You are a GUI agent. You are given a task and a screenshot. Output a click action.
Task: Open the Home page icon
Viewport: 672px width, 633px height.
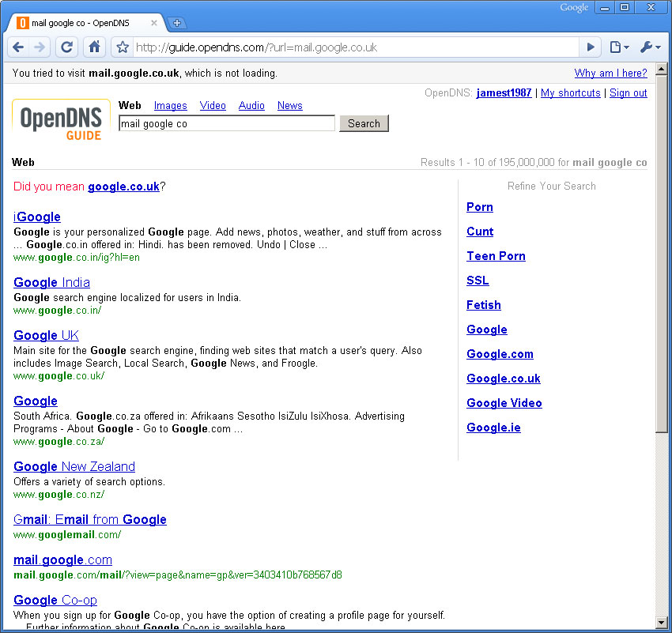pyautogui.click(x=94, y=47)
